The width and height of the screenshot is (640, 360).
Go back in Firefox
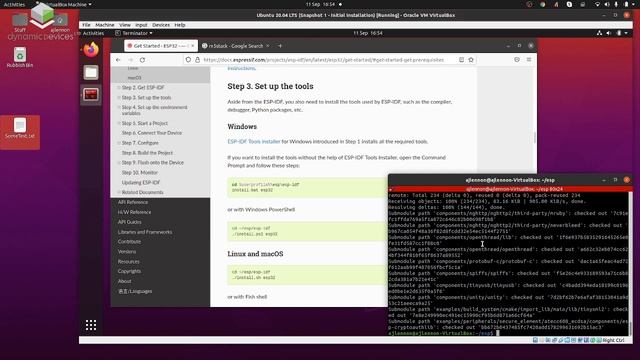click(x=118, y=60)
